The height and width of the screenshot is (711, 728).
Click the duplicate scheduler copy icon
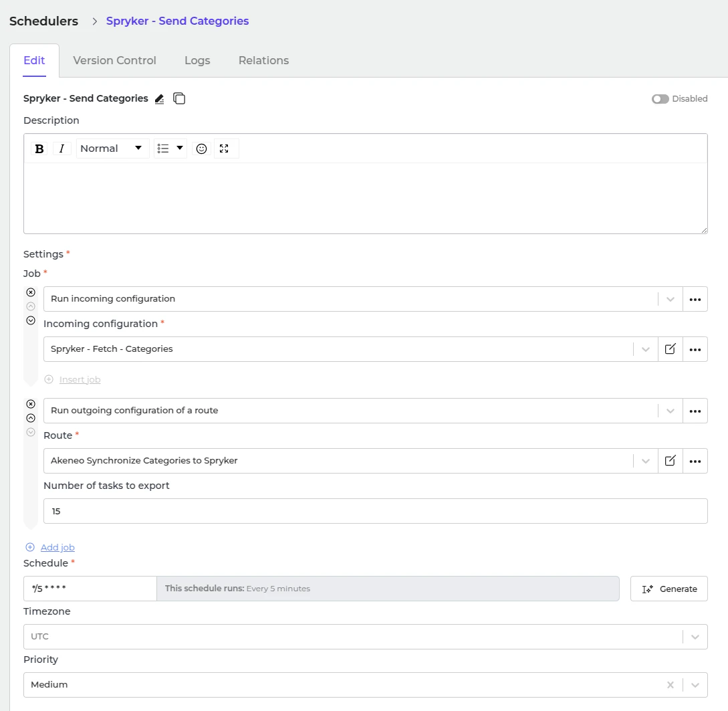179,99
